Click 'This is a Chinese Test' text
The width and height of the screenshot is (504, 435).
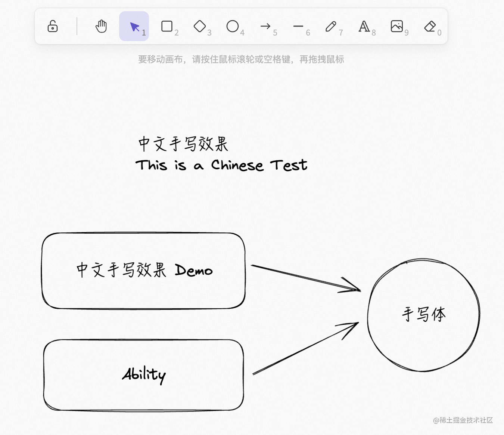tap(221, 165)
